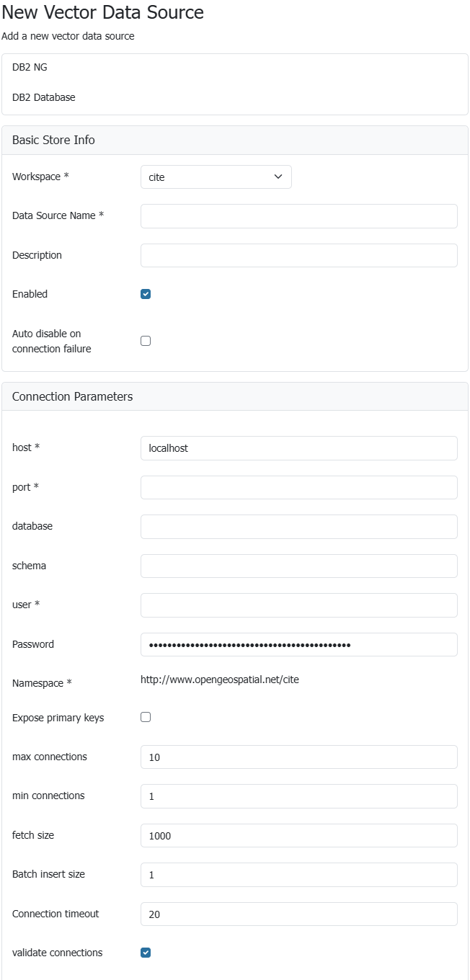Enable Auto disable on connection failure
The height and width of the screenshot is (980, 470).
(x=146, y=341)
